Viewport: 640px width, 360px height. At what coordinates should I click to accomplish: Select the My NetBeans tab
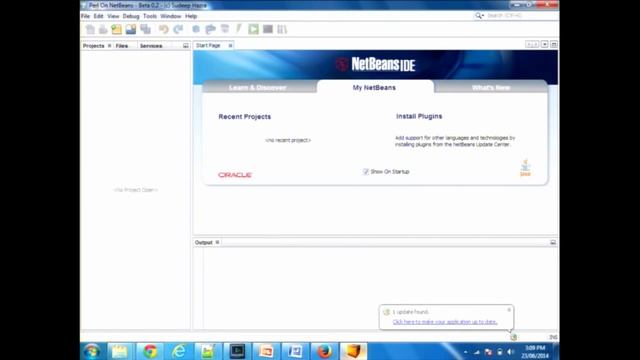click(x=375, y=87)
